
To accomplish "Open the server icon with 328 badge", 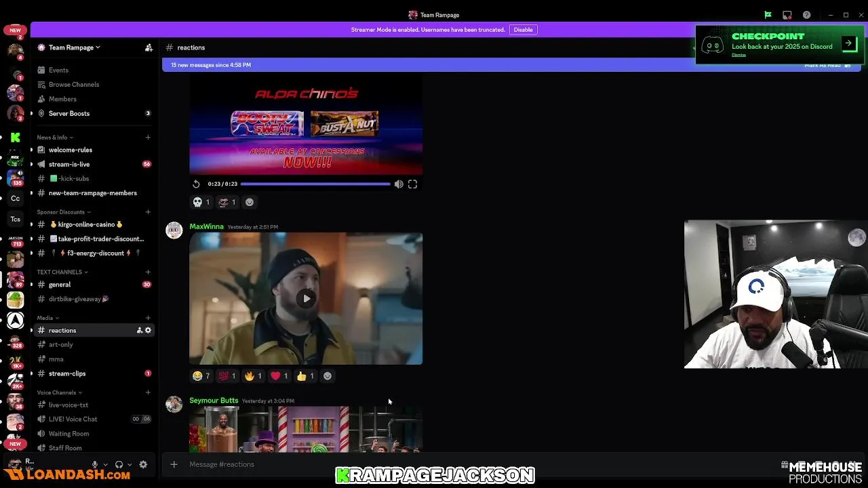I will point(15,341).
